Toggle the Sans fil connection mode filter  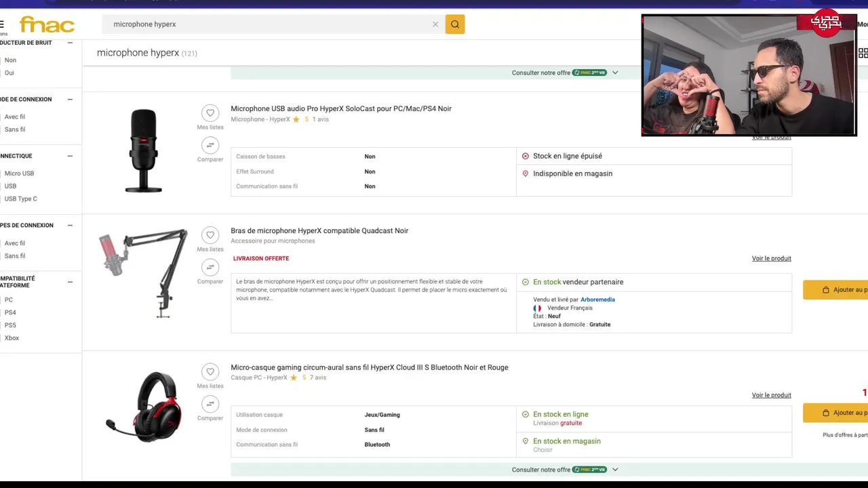pos(15,129)
